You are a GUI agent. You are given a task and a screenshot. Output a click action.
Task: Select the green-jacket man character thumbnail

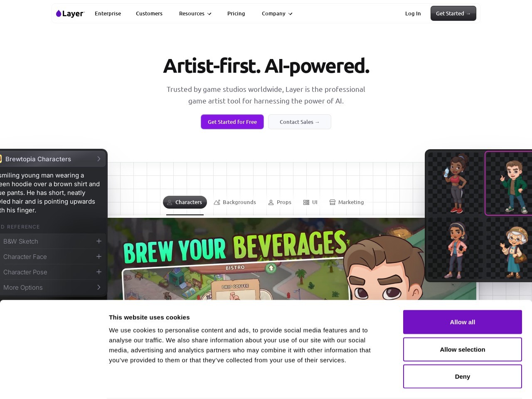point(509,183)
